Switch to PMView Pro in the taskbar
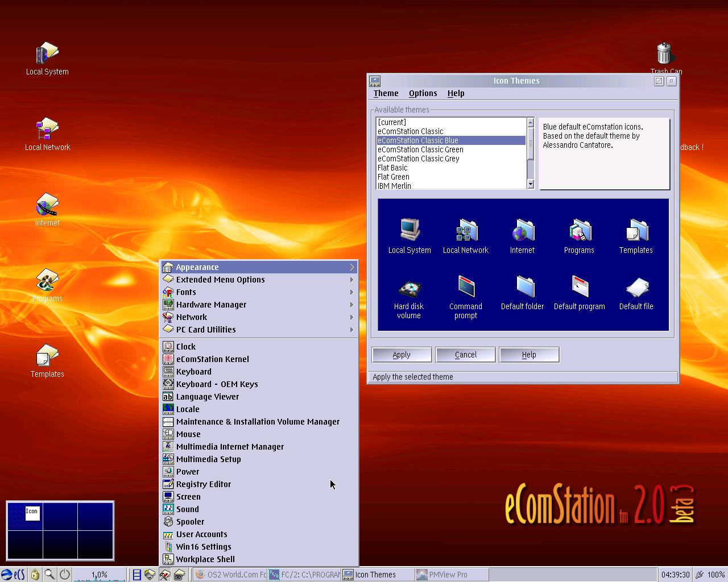728x582 pixels. click(x=448, y=575)
